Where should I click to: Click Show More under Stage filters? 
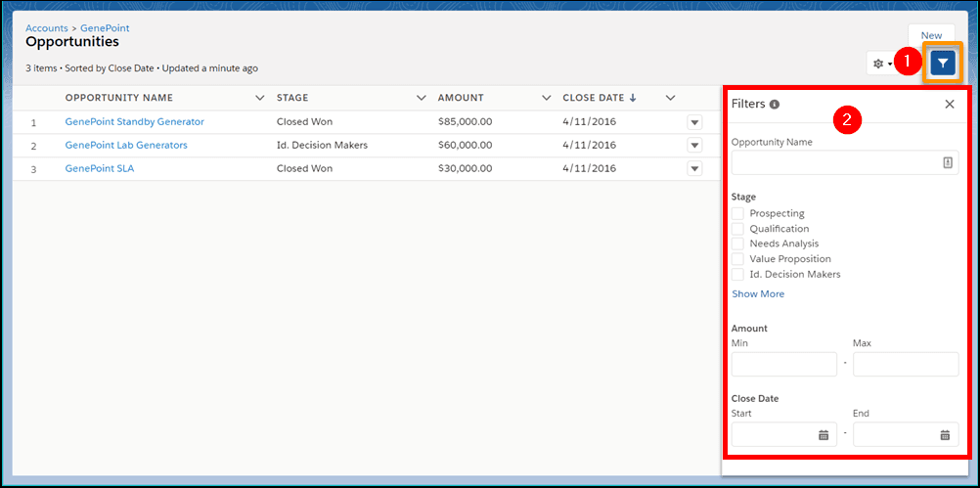[x=758, y=293]
